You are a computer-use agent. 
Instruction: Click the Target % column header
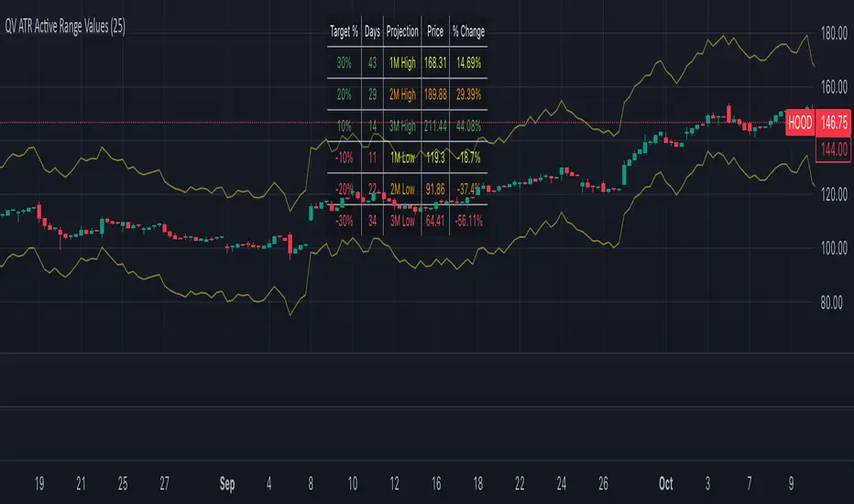click(344, 31)
